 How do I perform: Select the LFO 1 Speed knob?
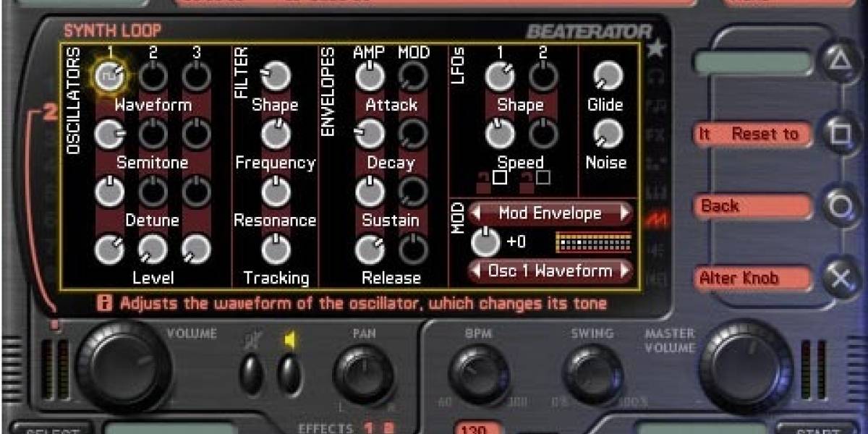tap(500, 134)
